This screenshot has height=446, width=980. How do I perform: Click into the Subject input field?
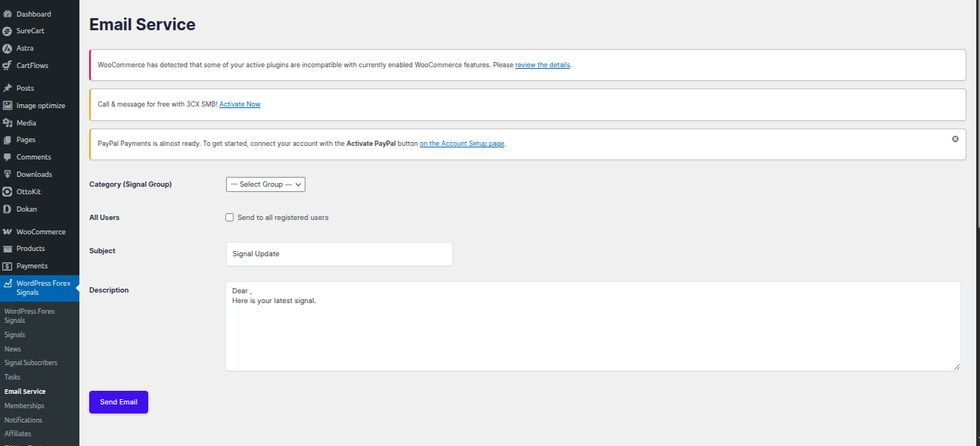click(339, 254)
